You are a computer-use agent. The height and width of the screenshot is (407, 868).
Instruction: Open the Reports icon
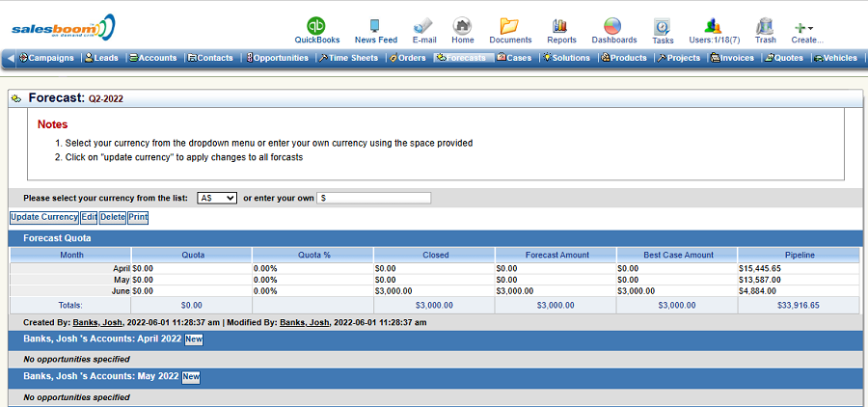click(560, 26)
